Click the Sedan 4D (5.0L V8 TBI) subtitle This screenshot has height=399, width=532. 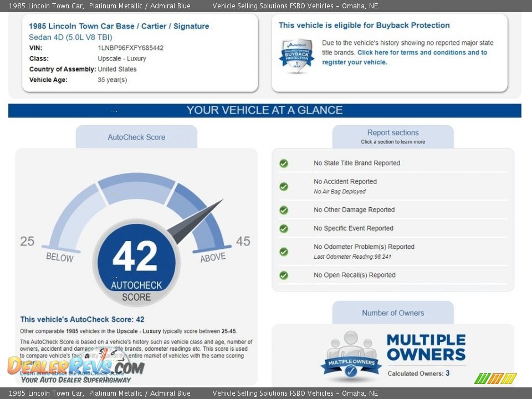pos(70,37)
